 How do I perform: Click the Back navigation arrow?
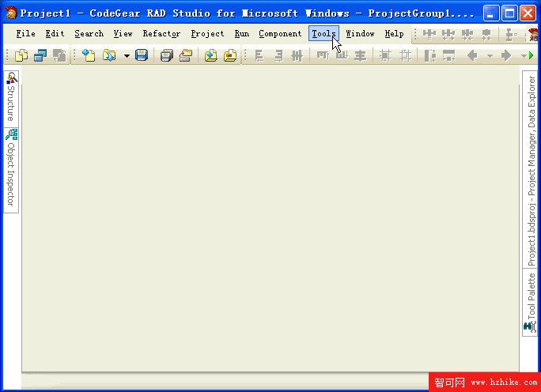472,55
